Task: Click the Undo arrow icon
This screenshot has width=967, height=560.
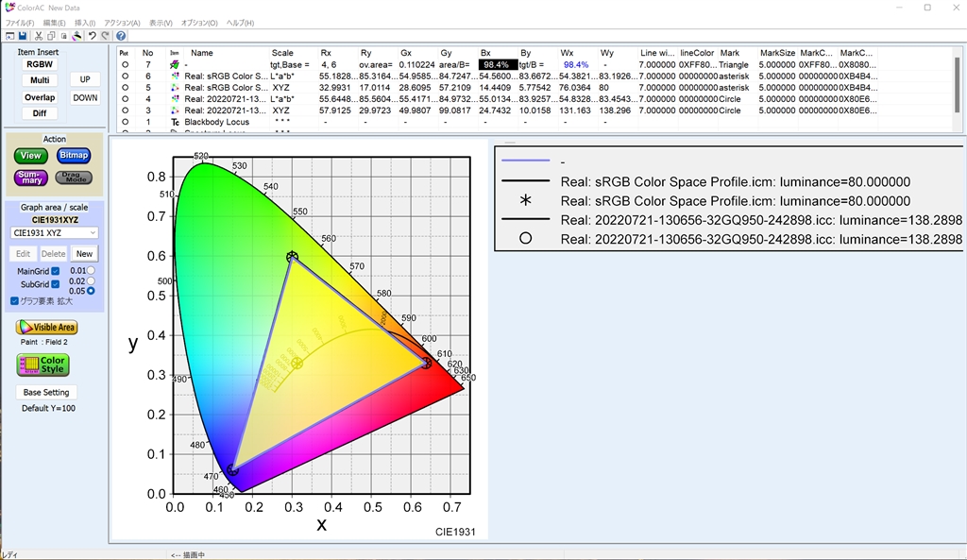Action: pos(92,37)
